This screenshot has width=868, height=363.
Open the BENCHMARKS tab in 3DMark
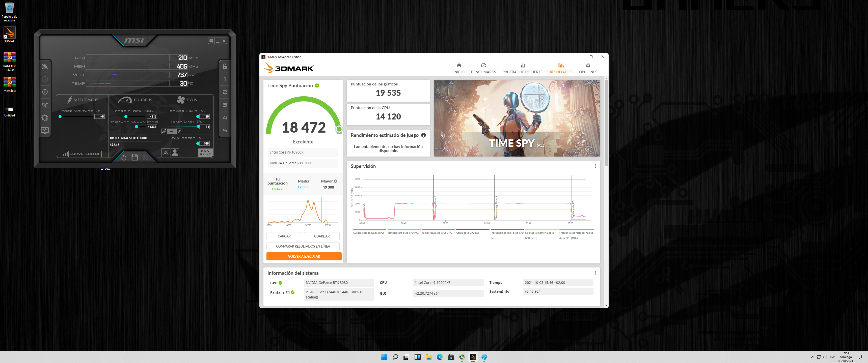483,68
